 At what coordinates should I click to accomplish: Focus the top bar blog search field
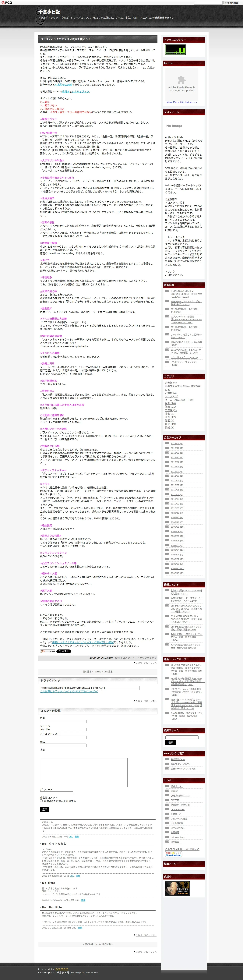[x=208, y=3]
